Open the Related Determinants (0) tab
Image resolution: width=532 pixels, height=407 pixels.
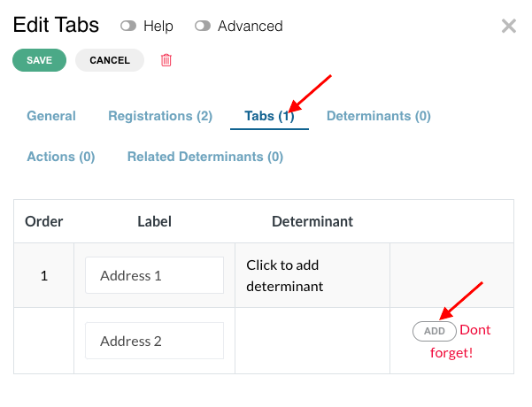pos(205,157)
